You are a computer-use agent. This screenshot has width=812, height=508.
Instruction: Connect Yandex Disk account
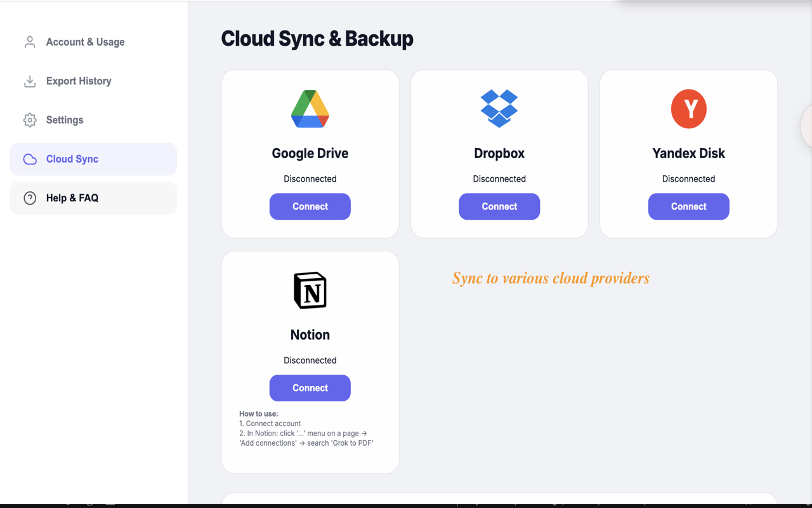(x=689, y=206)
